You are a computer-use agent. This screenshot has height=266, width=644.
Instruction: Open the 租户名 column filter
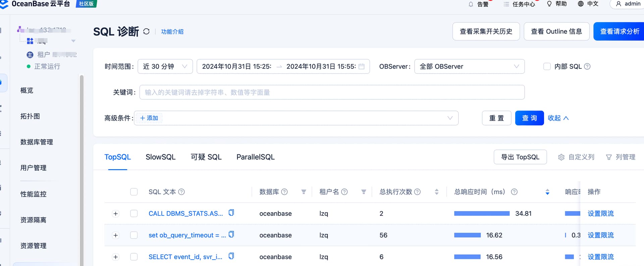tap(364, 192)
